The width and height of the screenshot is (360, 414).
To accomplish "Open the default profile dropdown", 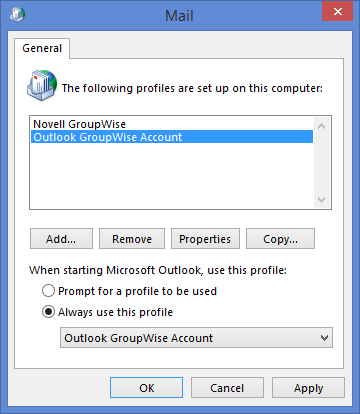I will coord(196,338).
